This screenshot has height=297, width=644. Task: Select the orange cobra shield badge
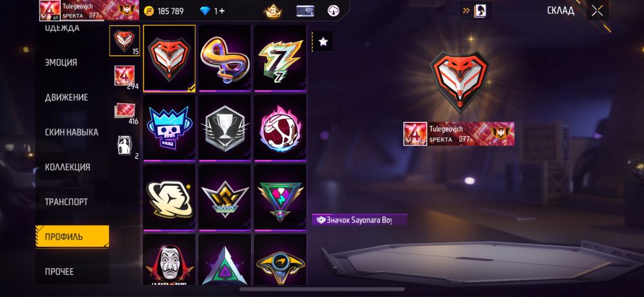[x=169, y=59]
